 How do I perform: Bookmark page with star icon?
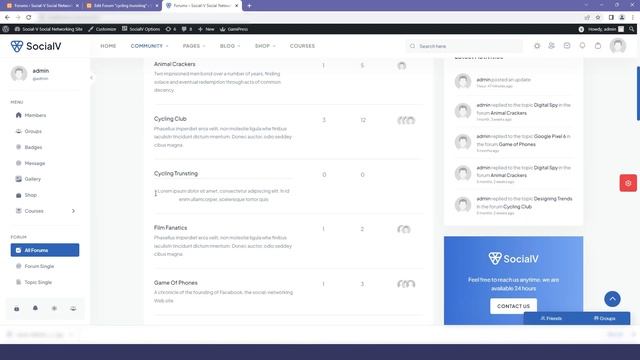(x=598, y=17)
